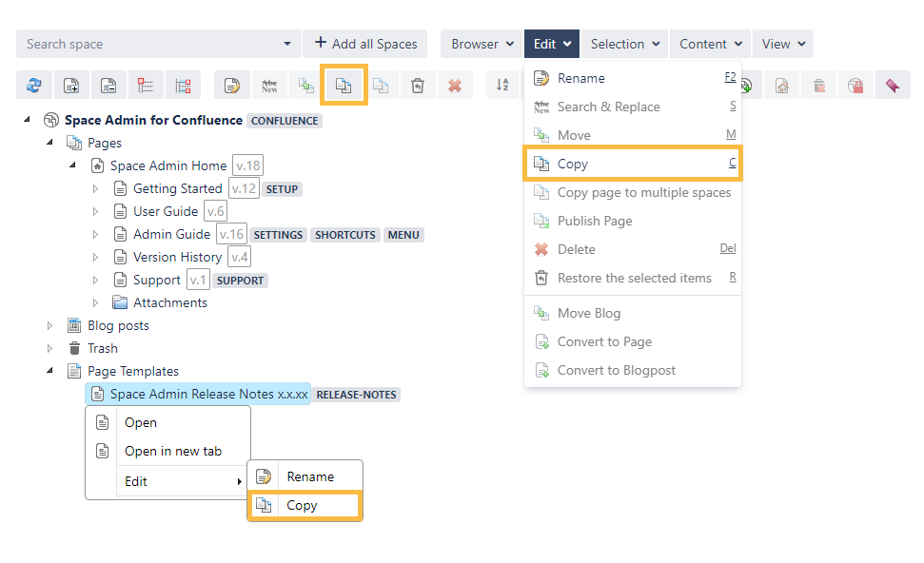Click the pink label tag toolbar icon
Image resolution: width=924 pixels, height=563 pixels.
coord(892,86)
